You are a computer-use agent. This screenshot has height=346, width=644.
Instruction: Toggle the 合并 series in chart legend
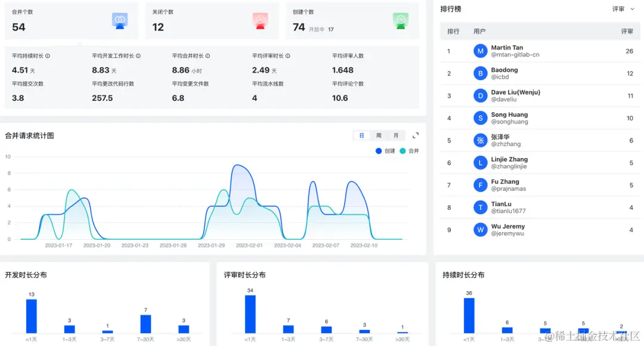coord(409,151)
